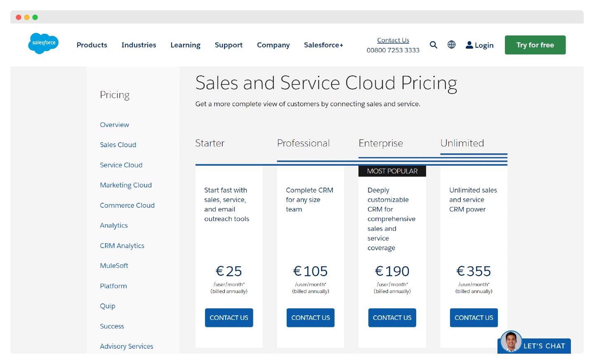This screenshot has height=364, width=594.
Task: Open the Support menu
Action: pyautogui.click(x=229, y=45)
